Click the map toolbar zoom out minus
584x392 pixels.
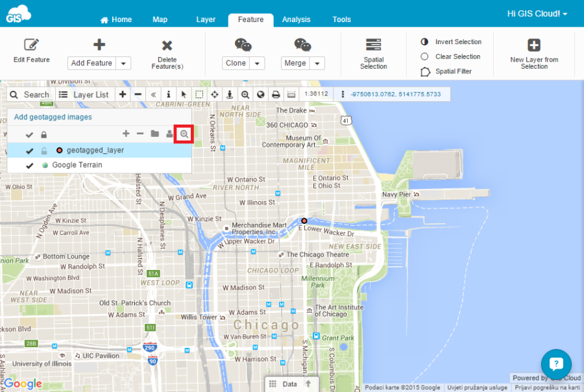[x=138, y=94]
